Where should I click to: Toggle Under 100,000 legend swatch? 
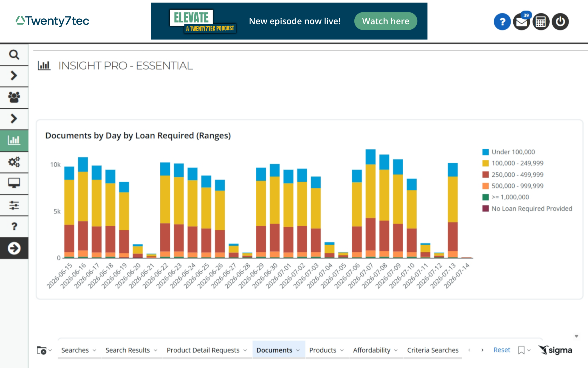[486, 152]
